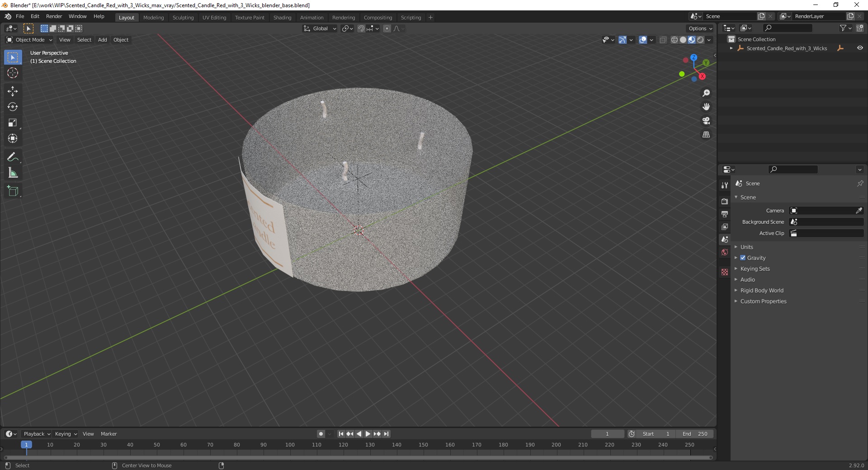Open the Global transform orientation dropdown

320,28
